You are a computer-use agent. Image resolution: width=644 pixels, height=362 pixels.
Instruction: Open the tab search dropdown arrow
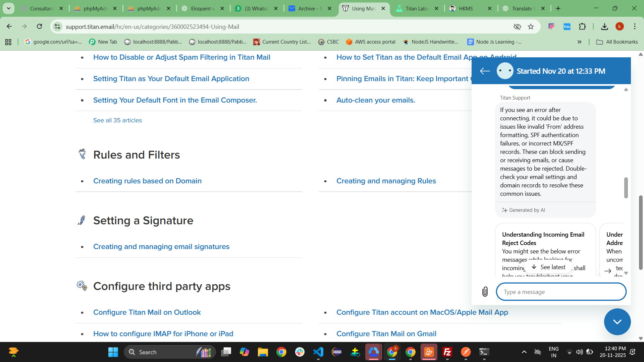[9, 8]
